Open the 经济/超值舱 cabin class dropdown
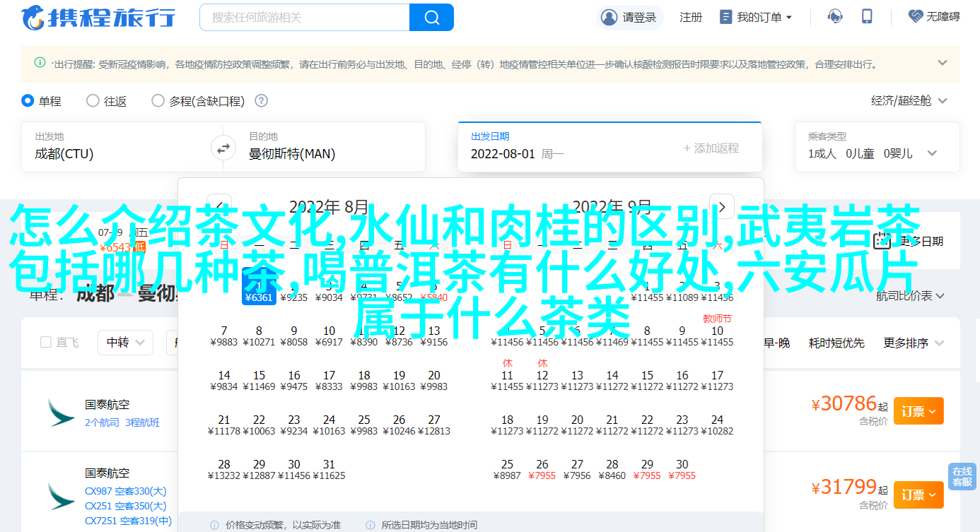The image size is (980, 532). click(909, 101)
